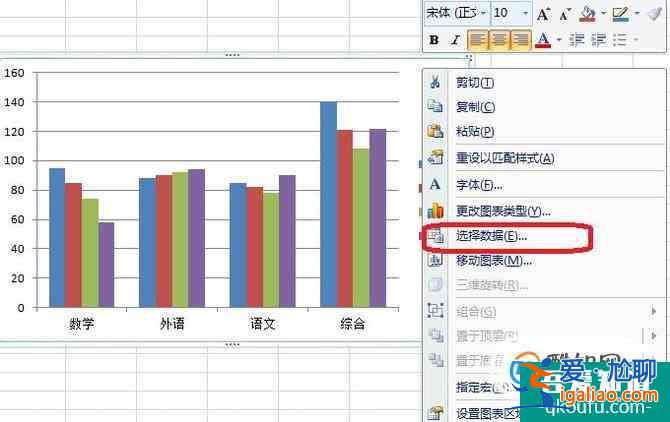This screenshot has width=670, height=422.
Task: Click the group objects icon
Action: pyautogui.click(x=435, y=310)
